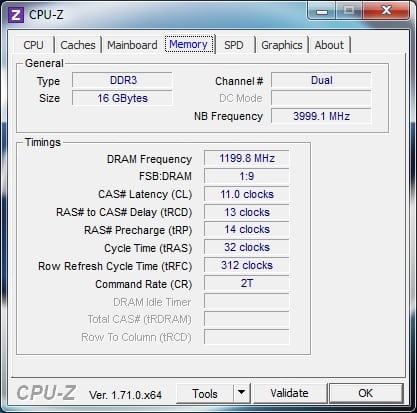417x413 pixels.
Task: Click the 'Ver. 1.71.0.x64' version text
Action: point(125,395)
